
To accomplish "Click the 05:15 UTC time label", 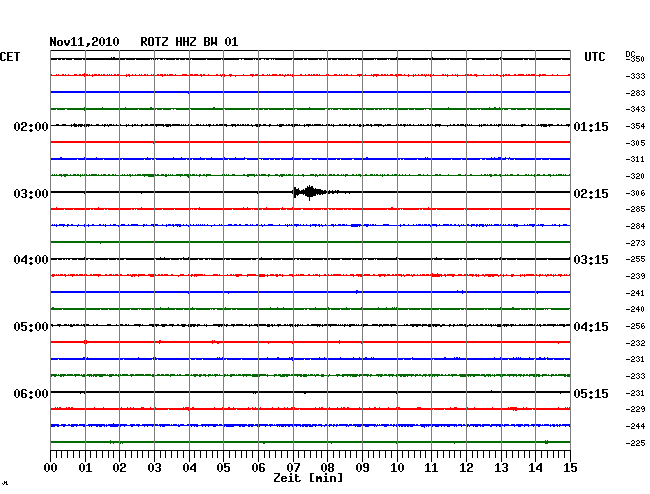I will point(591,393).
